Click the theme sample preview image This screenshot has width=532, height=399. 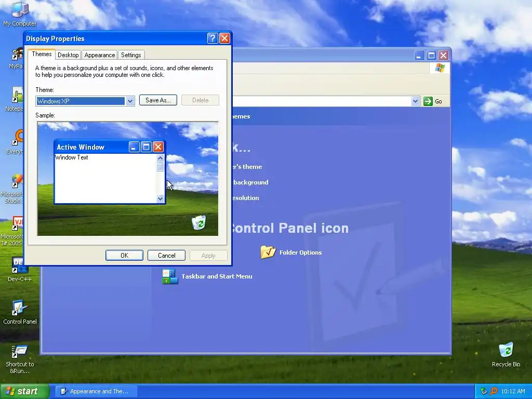128,179
